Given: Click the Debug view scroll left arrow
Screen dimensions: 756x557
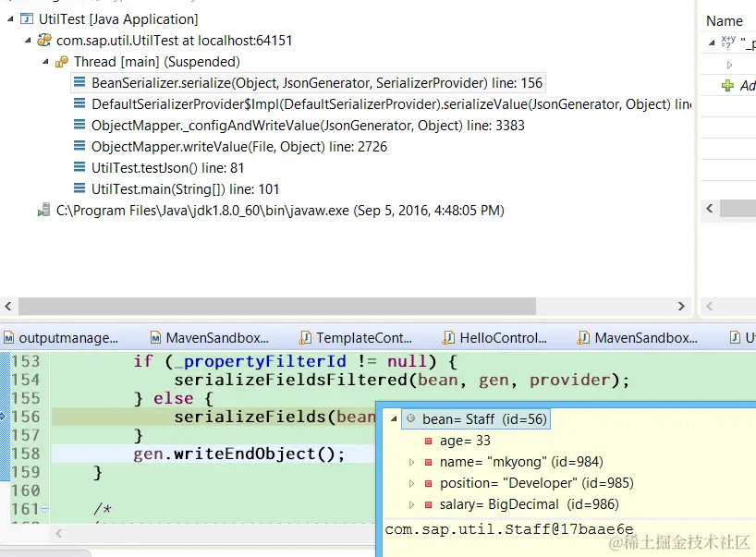Looking at the screenshot, I should (x=8, y=306).
